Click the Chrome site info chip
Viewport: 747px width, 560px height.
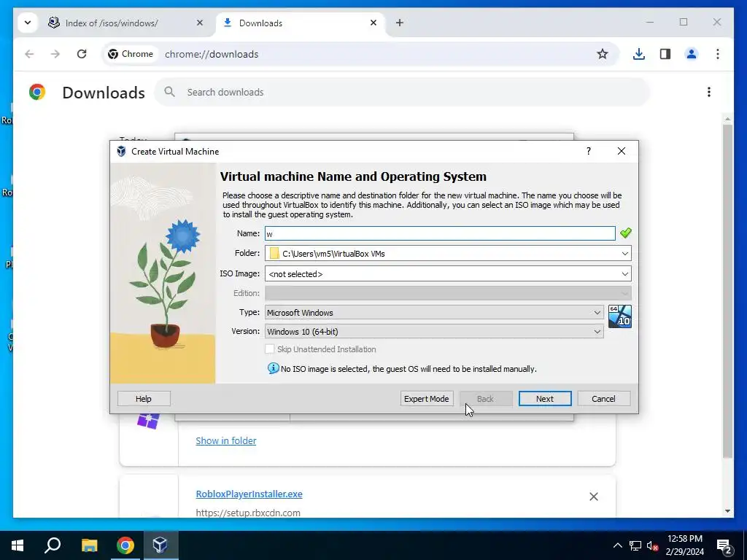[x=131, y=54]
